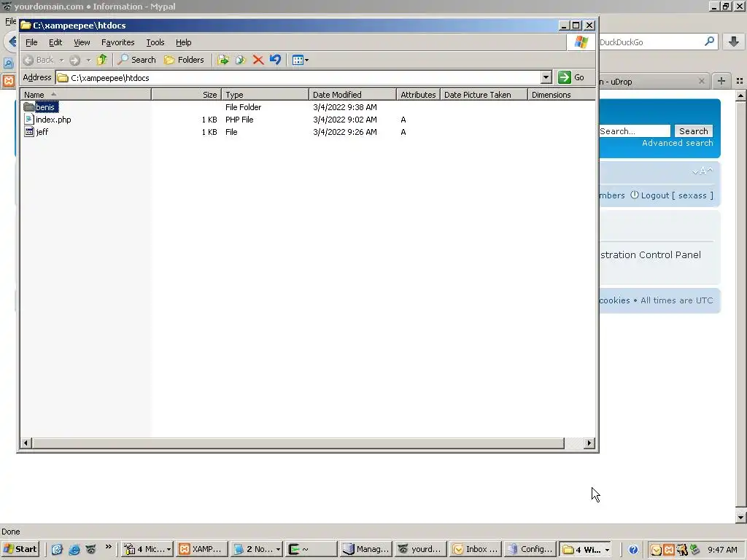This screenshot has height=560, width=747.
Task: Open the View menu in Explorer
Action: point(82,42)
